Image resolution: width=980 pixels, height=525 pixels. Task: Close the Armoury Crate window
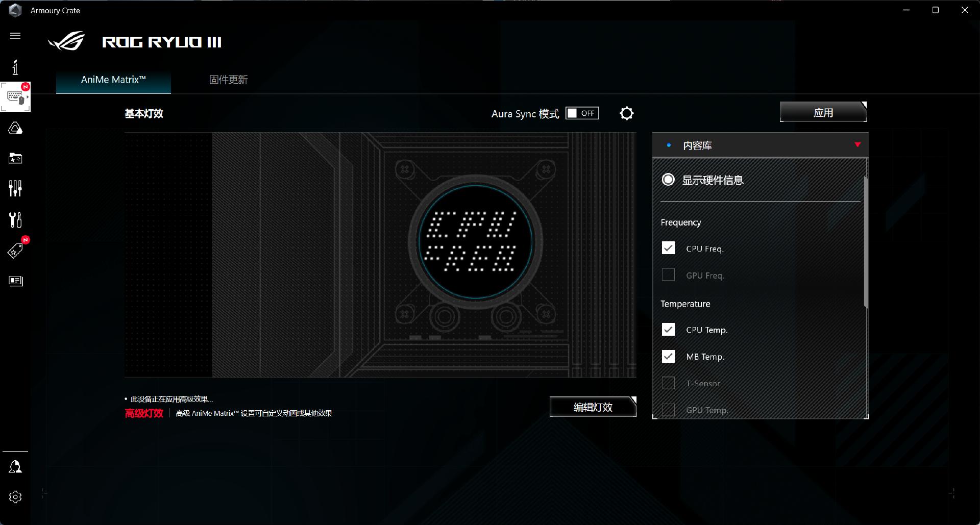(x=965, y=10)
